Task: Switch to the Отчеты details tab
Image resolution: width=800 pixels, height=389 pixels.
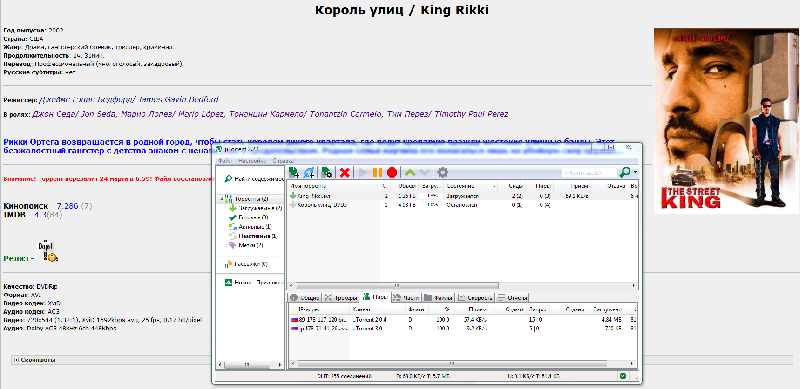Action: click(512, 298)
